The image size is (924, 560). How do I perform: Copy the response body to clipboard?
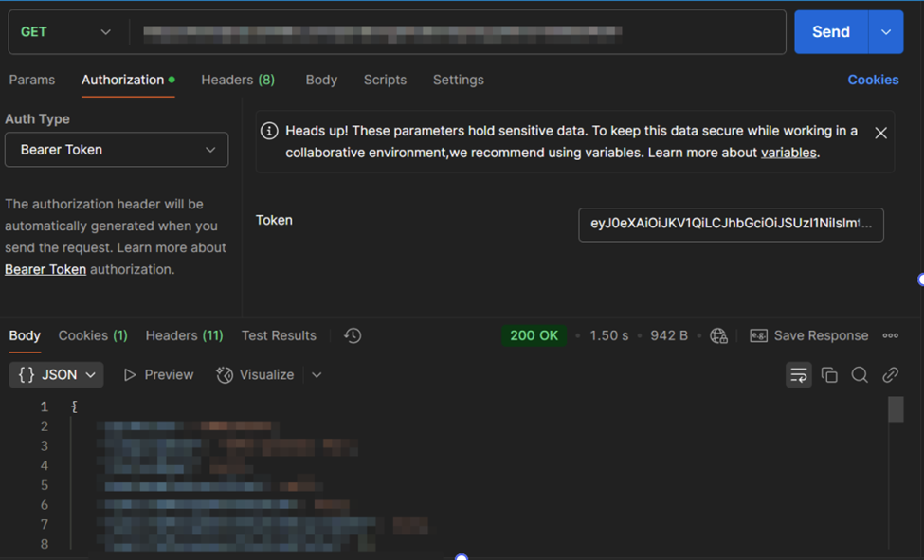coord(829,375)
